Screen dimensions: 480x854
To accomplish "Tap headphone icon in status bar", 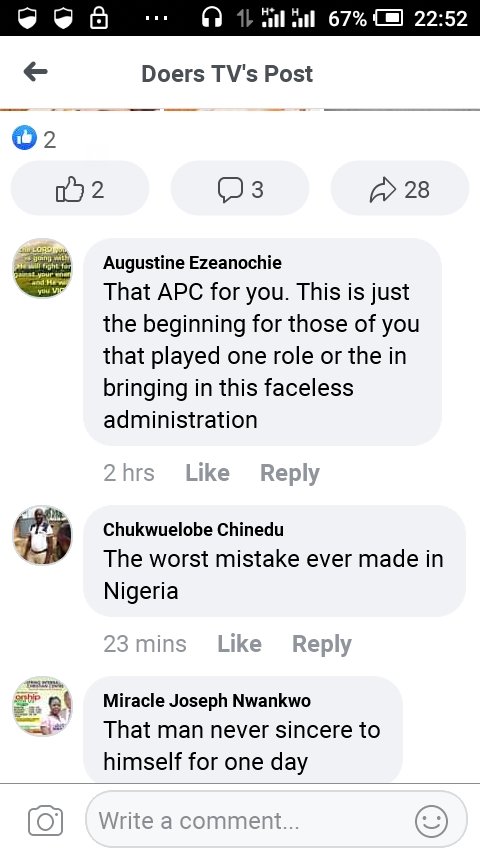I will (211, 19).
